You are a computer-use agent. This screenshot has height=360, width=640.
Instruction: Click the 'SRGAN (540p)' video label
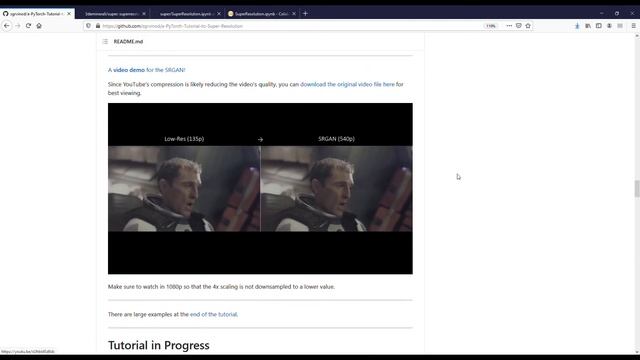coord(336,139)
